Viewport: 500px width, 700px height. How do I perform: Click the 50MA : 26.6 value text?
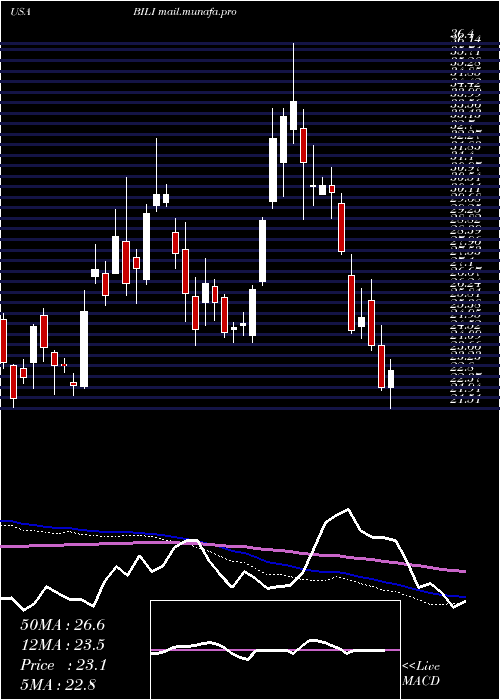(62, 625)
